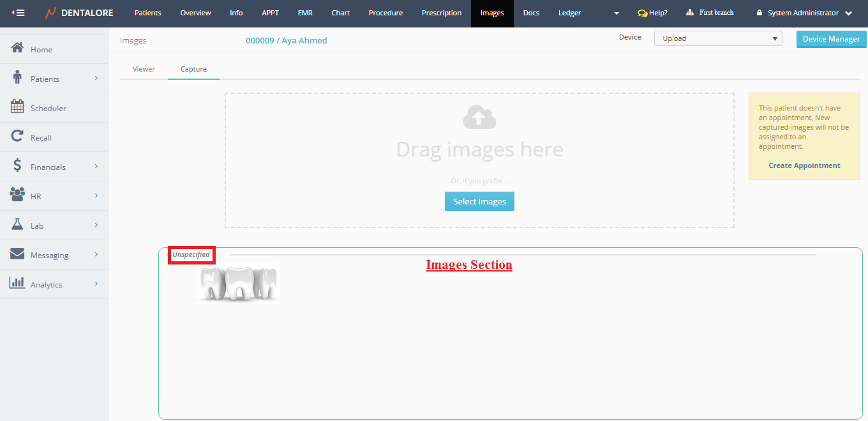The image size is (868, 421).
Task: Click the HR people group icon
Action: pos(18,195)
